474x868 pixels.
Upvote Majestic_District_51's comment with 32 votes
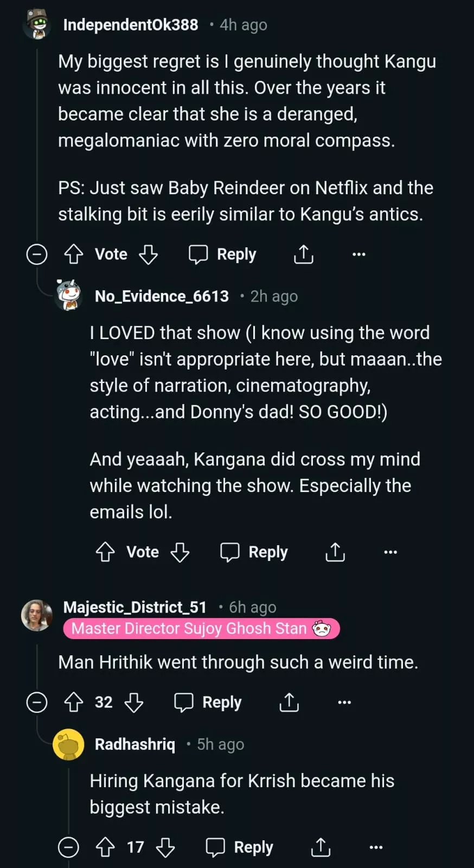tap(74, 702)
